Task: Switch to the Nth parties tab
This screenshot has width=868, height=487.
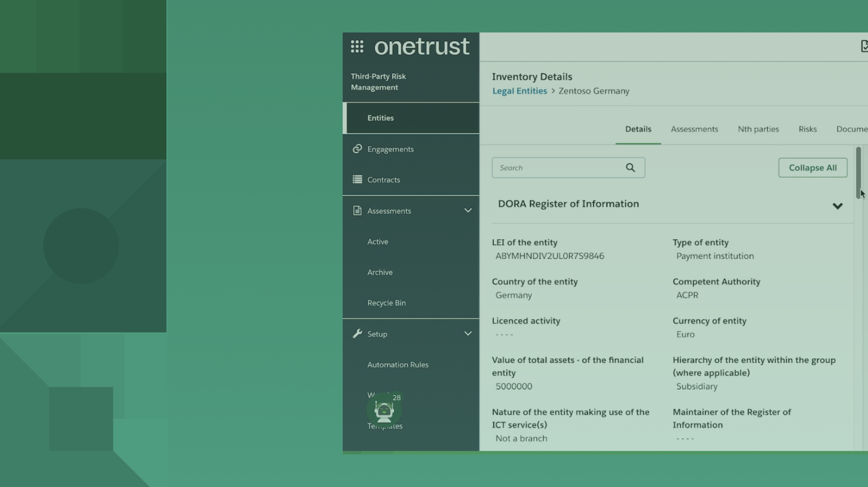Action: 758,129
